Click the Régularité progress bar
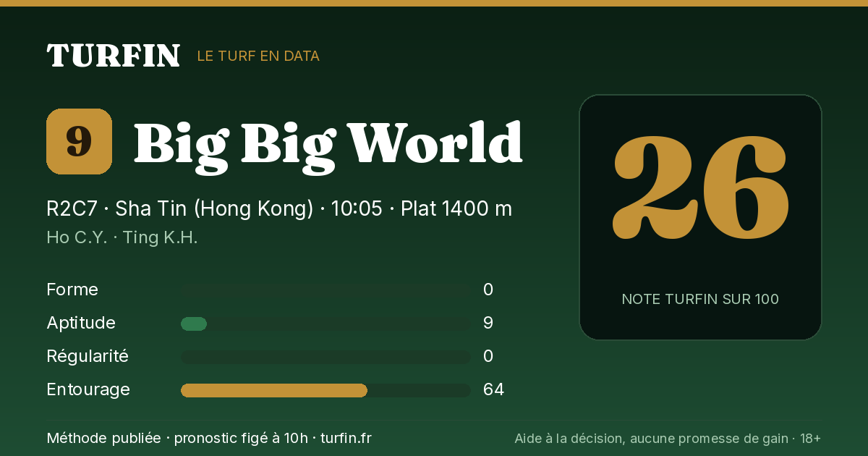This screenshot has width=868, height=456. click(325, 357)
